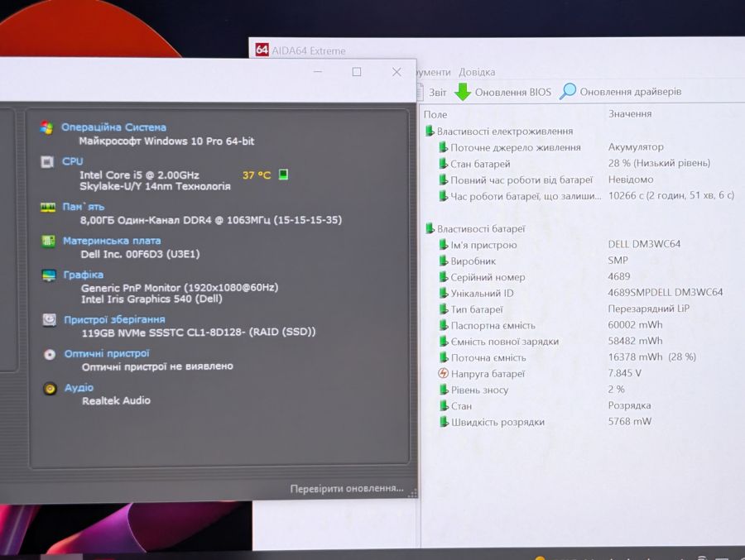Click the processor chip icon by CPU
The height and width of the screenshot is (560, 745).
point(47,162)
